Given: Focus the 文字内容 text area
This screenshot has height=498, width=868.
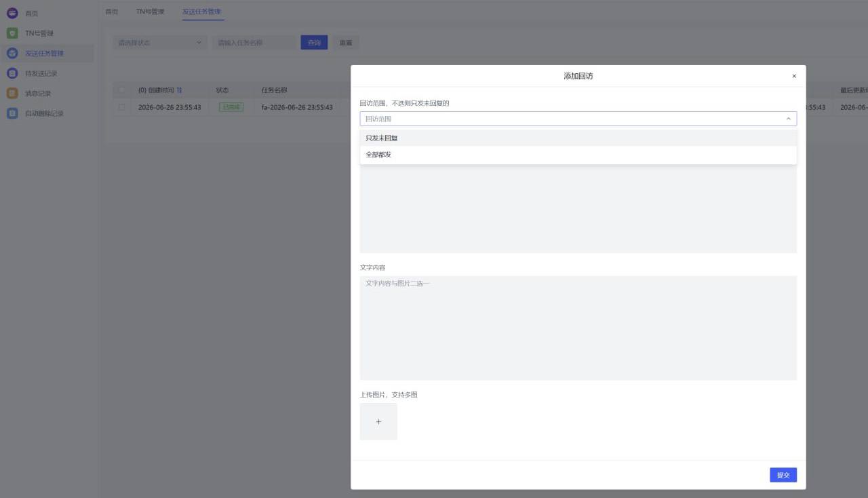Looking at the screenshot, I should [x=578, y=328].
